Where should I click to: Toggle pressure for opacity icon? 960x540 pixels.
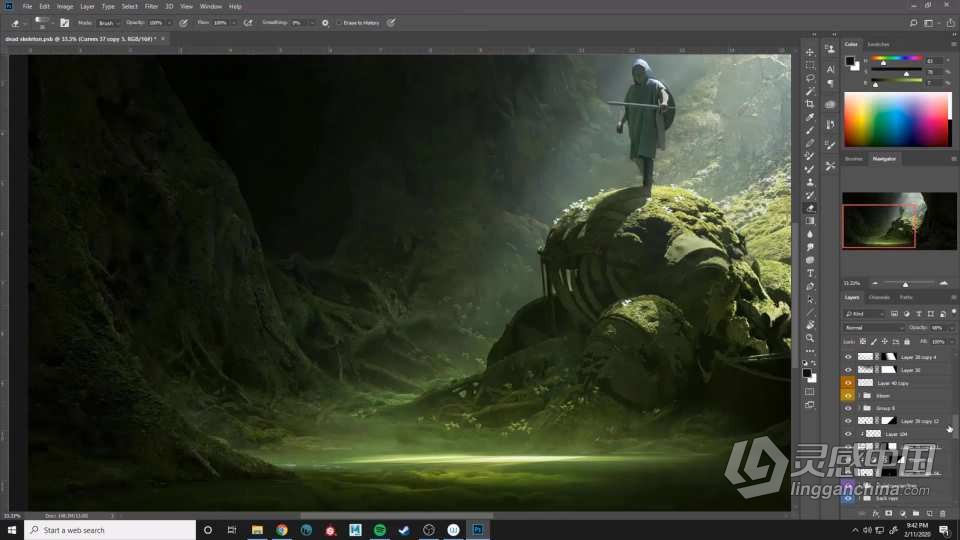183,23
